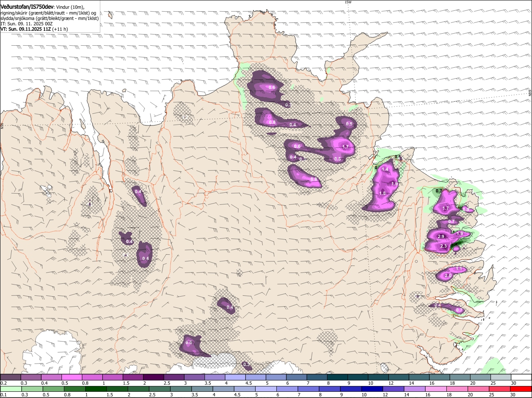Select the 'IT: Sun. 09. 11. 2025 00Z' line
Image resolution: width=532 pixels, height=398 pixels.
point(27,24)
